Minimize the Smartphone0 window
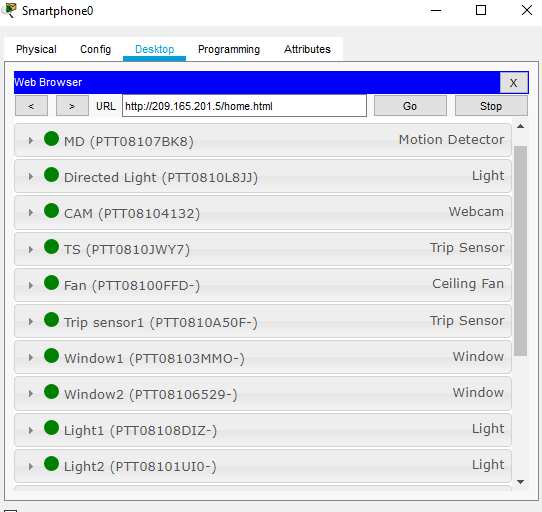This screenshot has width=542, height=512. point(436,10)
